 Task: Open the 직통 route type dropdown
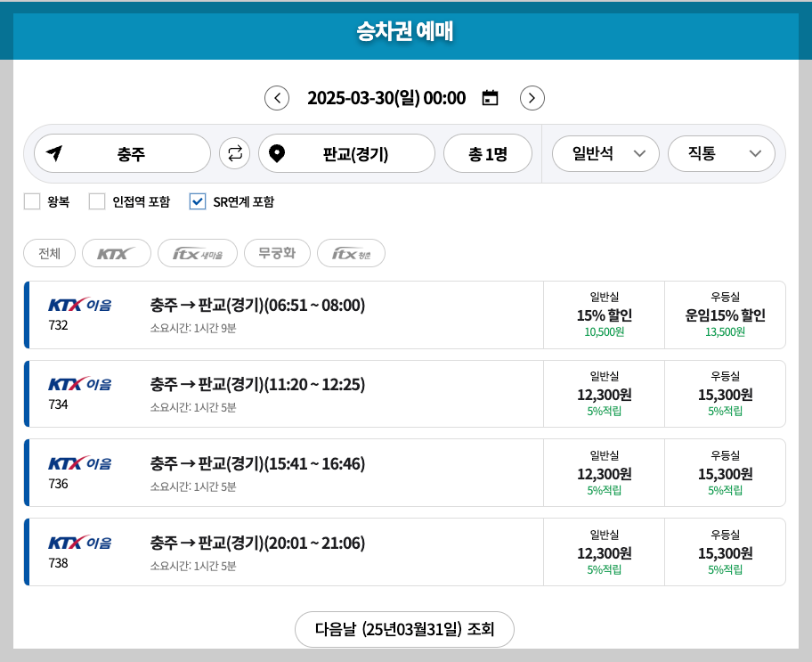click(721, 153)
